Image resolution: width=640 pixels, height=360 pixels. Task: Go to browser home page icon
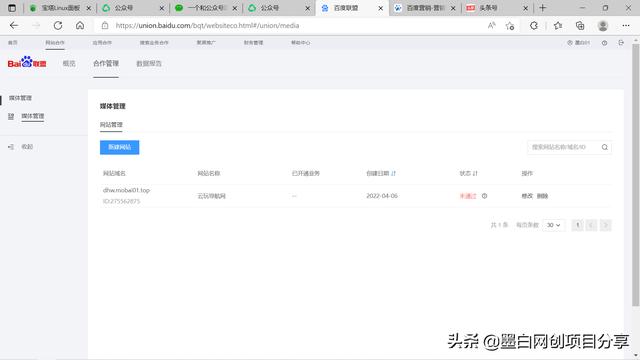[x=80, y=25]
